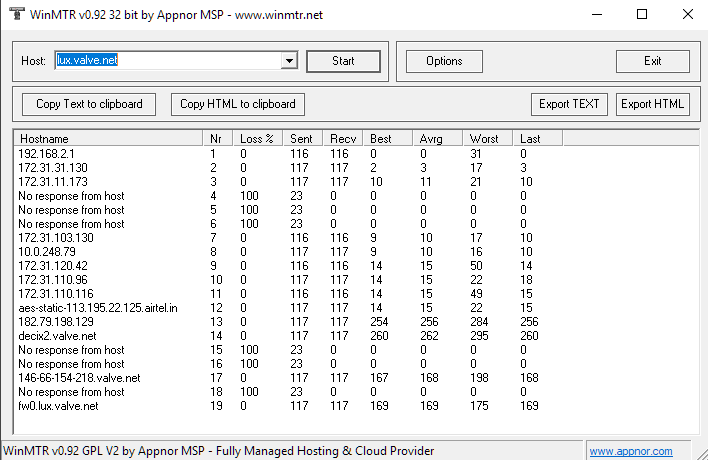The width and height of the screenshot is (708, 460).
Task: Click Worst value 198 in hop 17
Action: point(479,378)
